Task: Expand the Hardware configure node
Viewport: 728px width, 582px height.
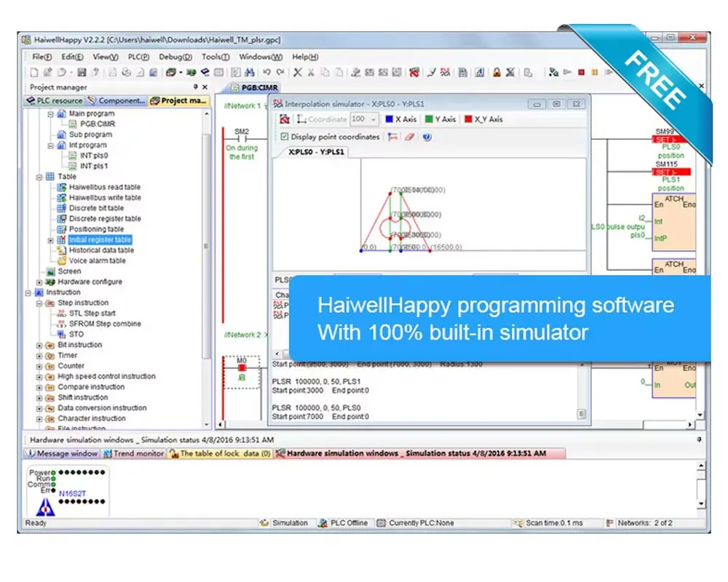Action: tap(39, 282)
